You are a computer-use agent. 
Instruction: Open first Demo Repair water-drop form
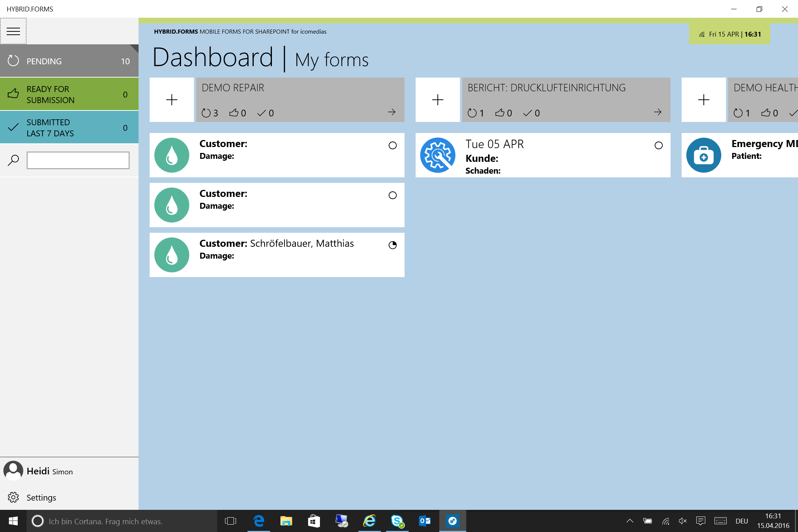click(172, 155)
